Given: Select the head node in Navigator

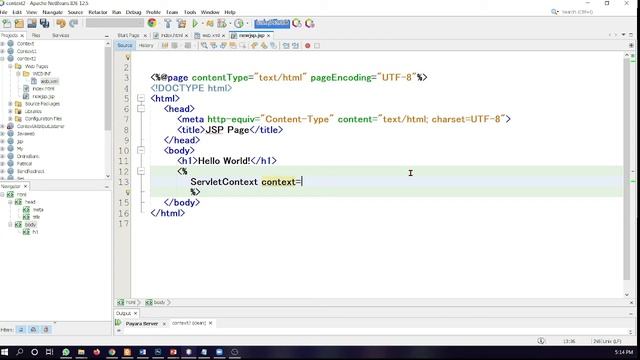Looking at the screenshot, I should point(30,202).
